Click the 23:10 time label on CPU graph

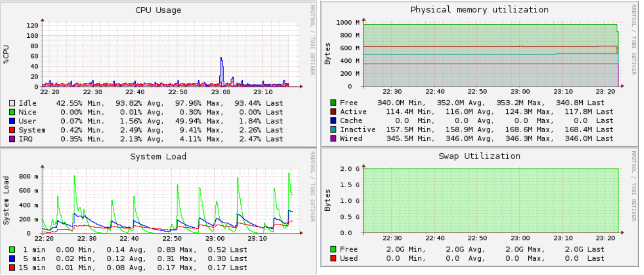264,92
